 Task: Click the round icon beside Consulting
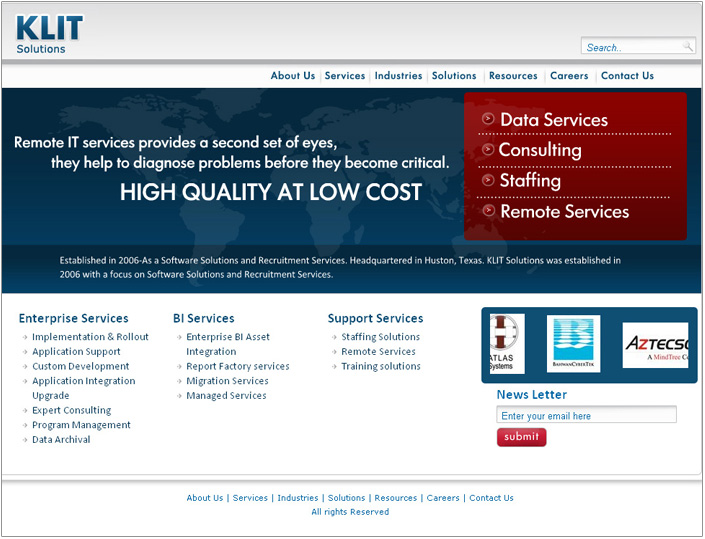pyautogui.click(x=488, y=150)
